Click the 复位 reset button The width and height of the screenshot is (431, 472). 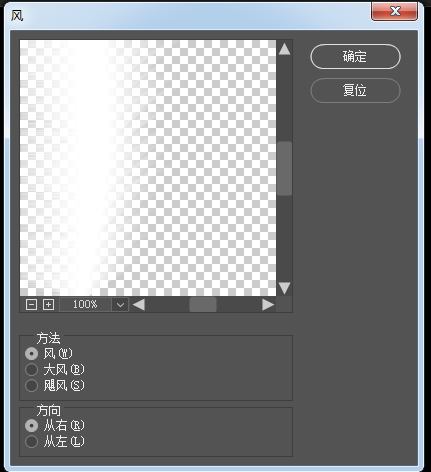(x=355, y=90)
